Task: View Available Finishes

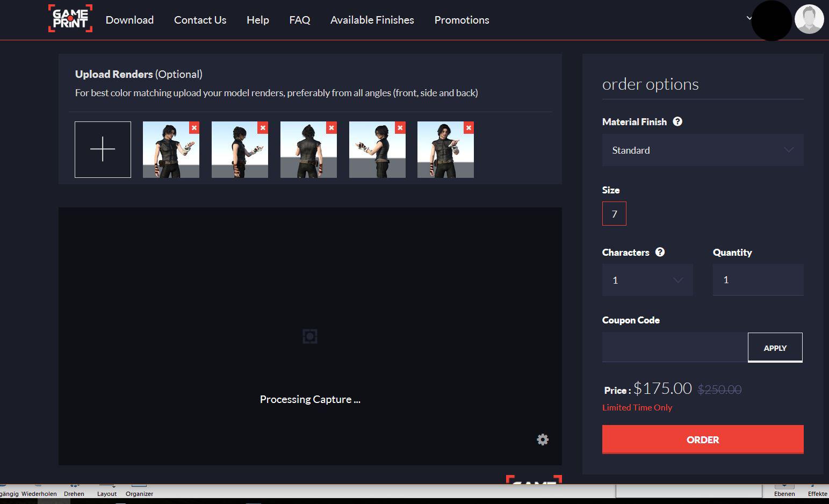Action: (372, 20)
